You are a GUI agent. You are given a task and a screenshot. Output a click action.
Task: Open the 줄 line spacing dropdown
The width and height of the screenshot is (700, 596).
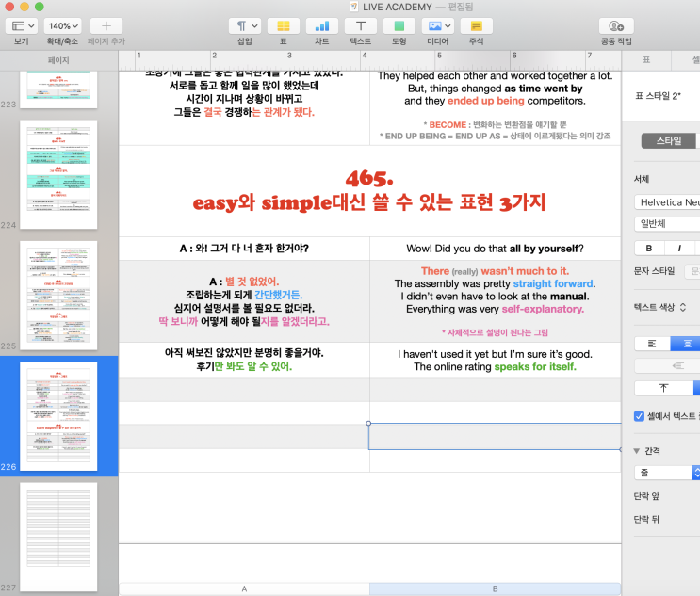[x=667, y=473]
